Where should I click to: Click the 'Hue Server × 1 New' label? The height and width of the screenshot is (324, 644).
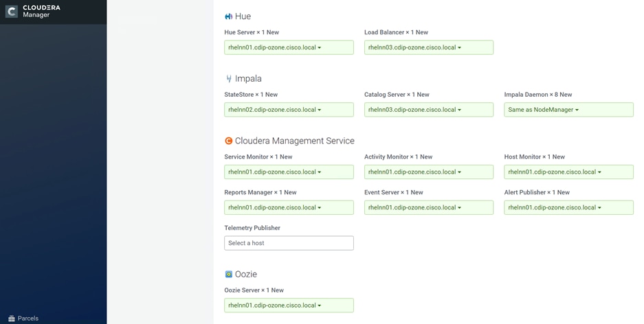coord(252,32)
